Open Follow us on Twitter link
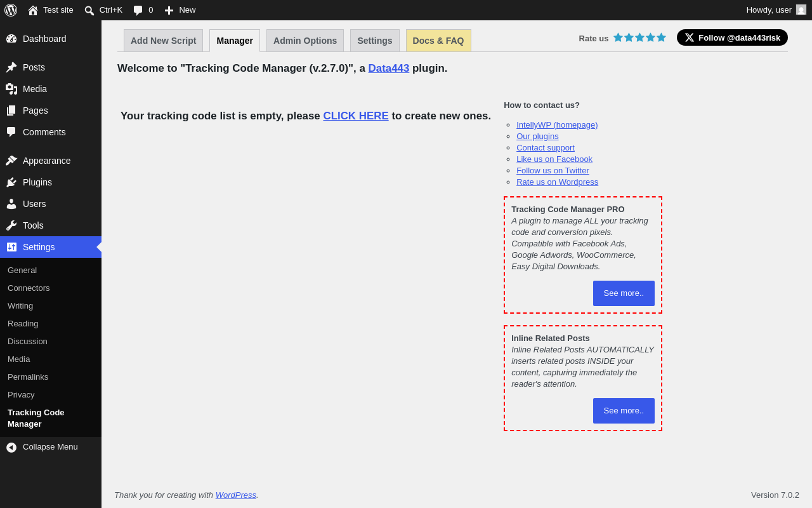This screenshot has width=812, height=508. 553,171
